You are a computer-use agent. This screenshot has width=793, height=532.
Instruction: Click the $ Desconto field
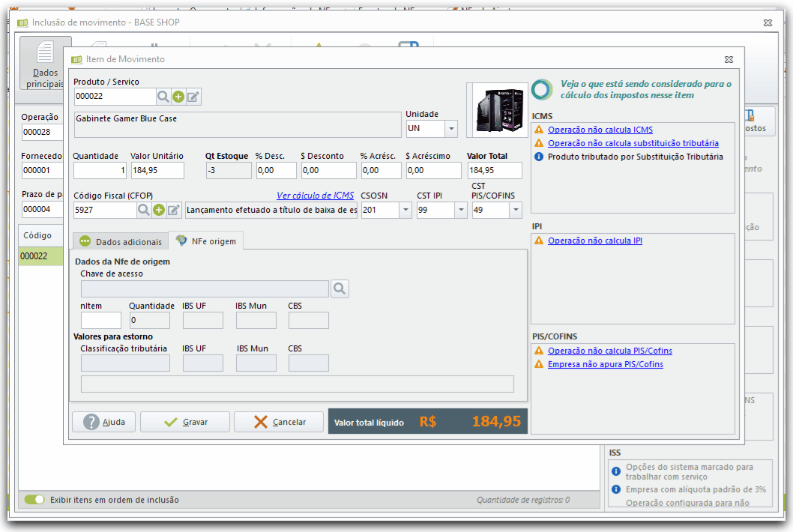tap(329, 170)
